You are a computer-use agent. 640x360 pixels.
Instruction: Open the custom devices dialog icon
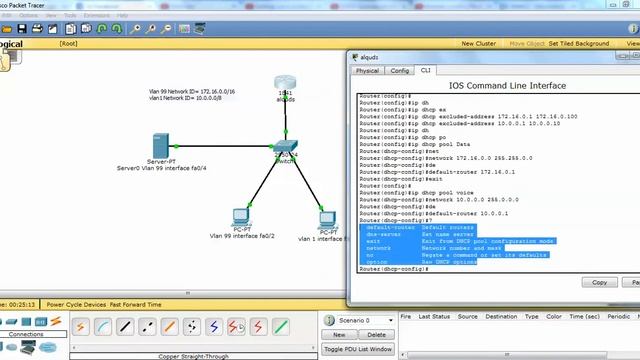[x=200, y=29]
